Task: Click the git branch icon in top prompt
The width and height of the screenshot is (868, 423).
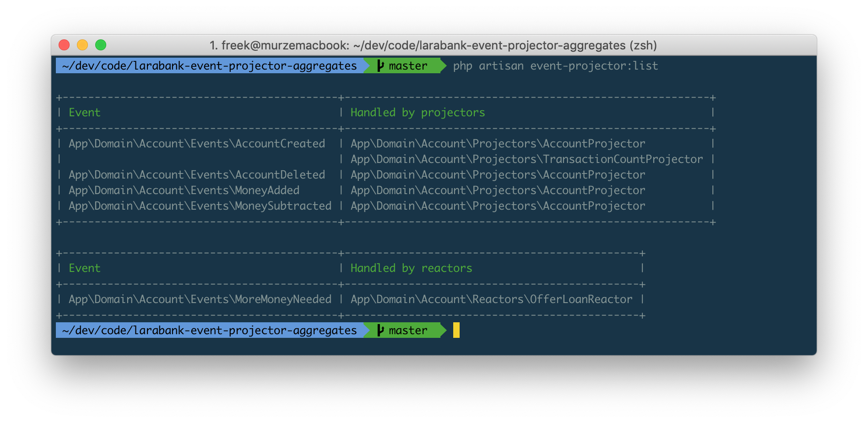Action: click(x=380, y=66)
